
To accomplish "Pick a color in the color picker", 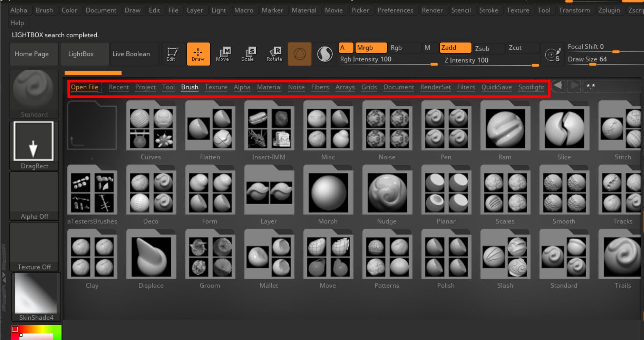I will [36, 332].
